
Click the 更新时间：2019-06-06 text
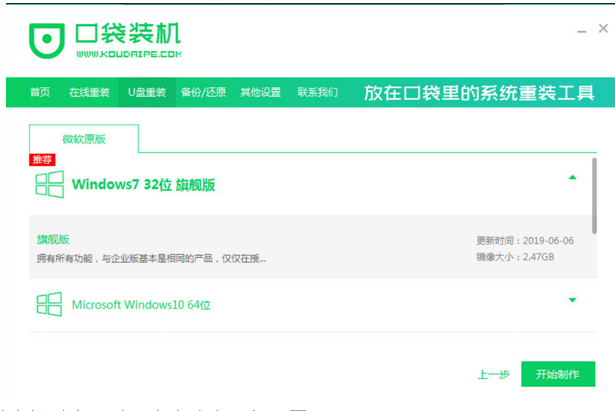point(525,240)
